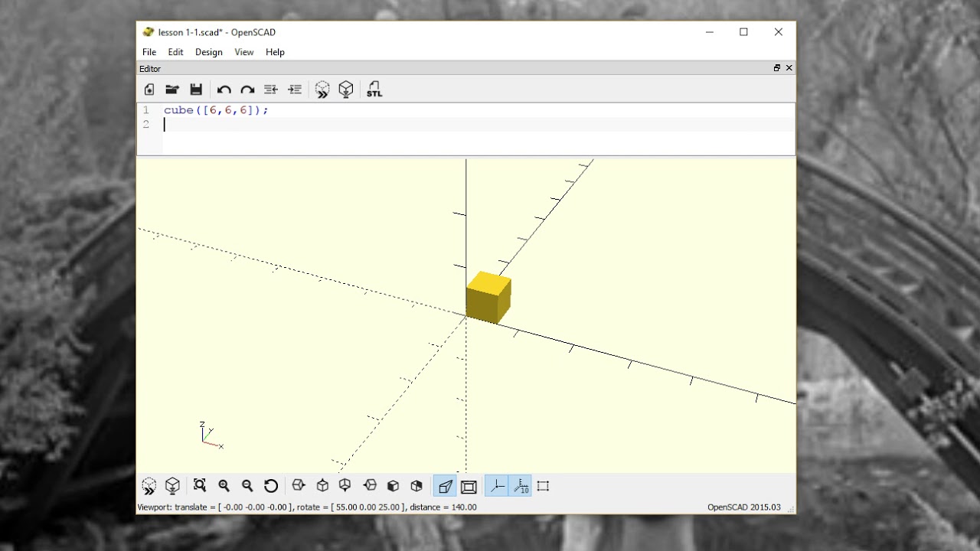Indent the code in editor toolbar
Viewport: 980px width, 551px height.
[295, 90]
